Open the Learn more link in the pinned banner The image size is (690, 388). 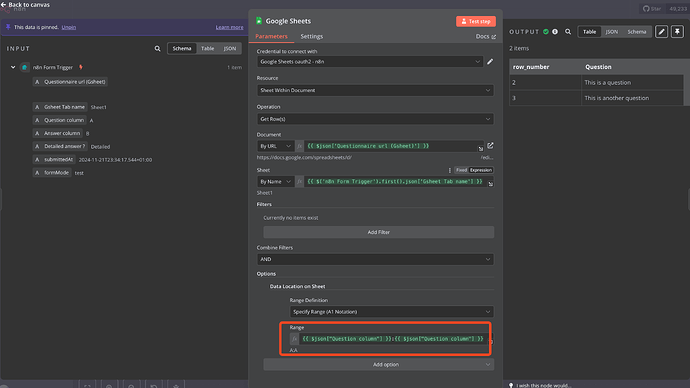click(229, 27)
